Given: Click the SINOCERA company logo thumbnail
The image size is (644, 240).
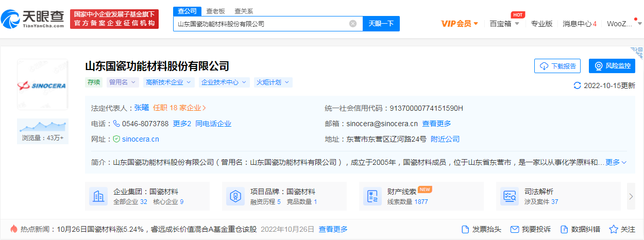Looking at the screenshot, I should [x=42, y=85].
